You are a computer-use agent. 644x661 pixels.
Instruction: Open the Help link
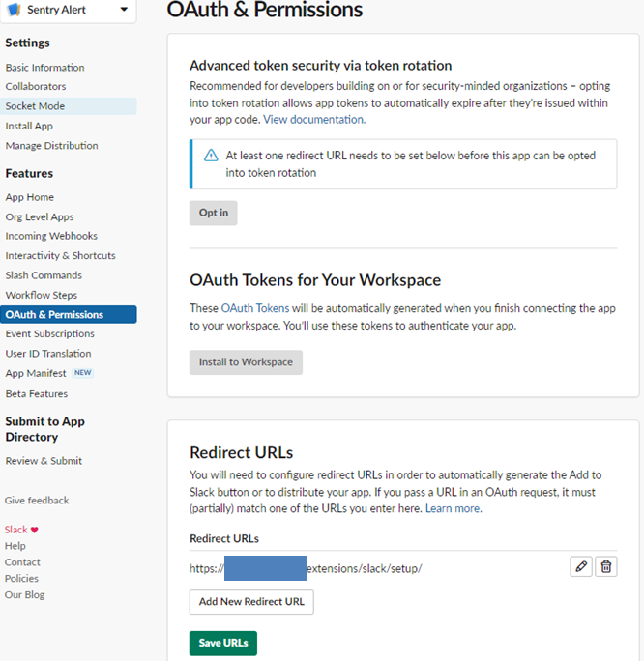coord(15,546)
